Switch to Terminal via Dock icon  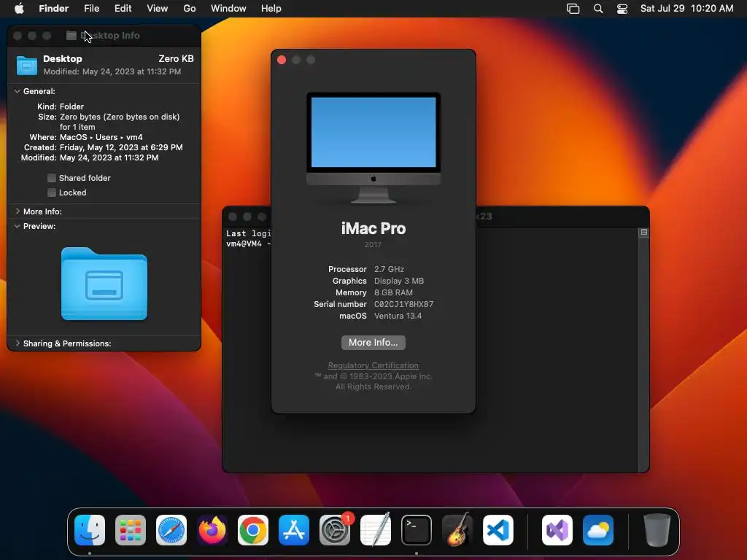click(x=417, y=530)
